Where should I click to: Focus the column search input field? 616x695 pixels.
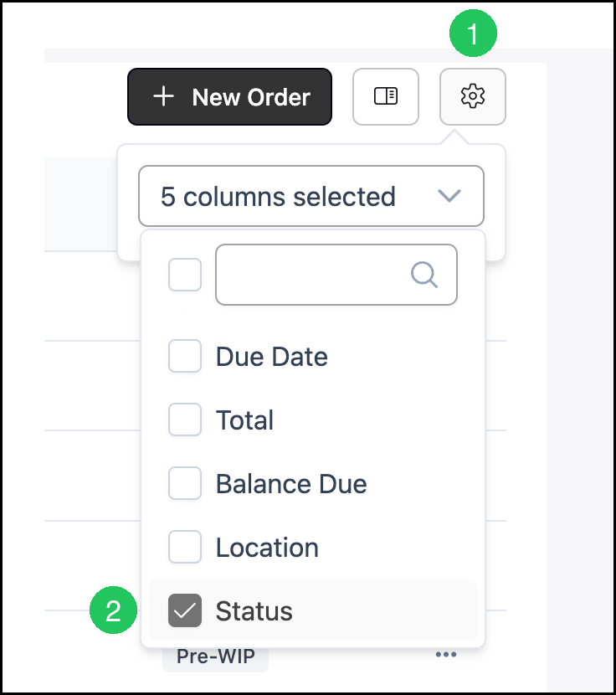(x=336, y=275)
